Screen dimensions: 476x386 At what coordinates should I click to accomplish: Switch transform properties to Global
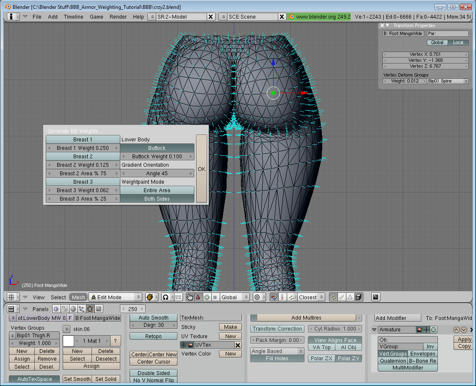point(437,42)
